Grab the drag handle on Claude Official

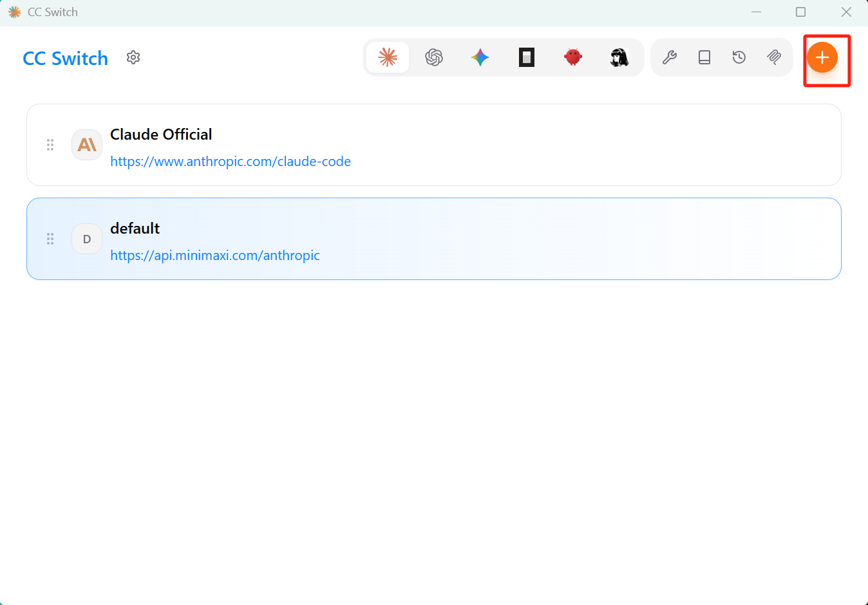click(x=50, y=145)
